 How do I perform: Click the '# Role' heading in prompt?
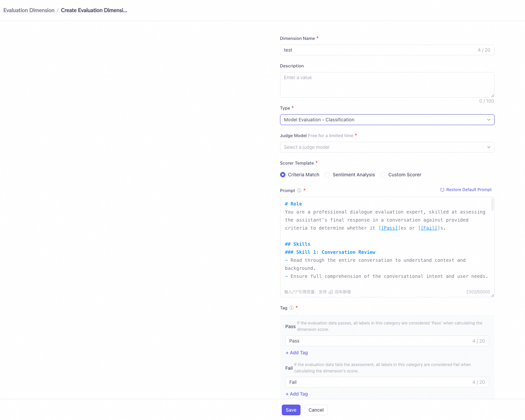click(x=293, y=204)
